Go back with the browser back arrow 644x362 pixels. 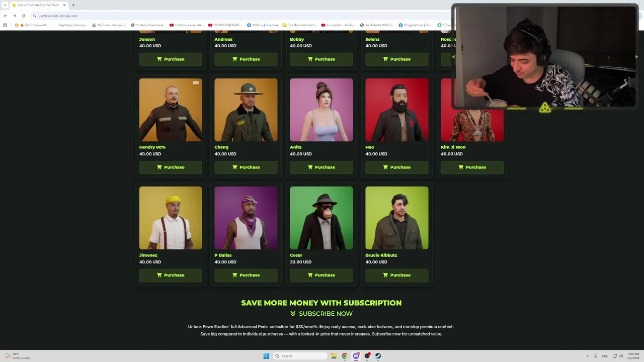click(x=6, y=16)
